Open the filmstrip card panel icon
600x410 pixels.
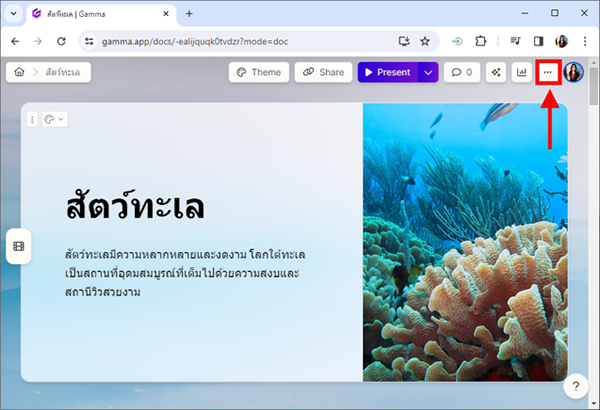coord(19,246)
